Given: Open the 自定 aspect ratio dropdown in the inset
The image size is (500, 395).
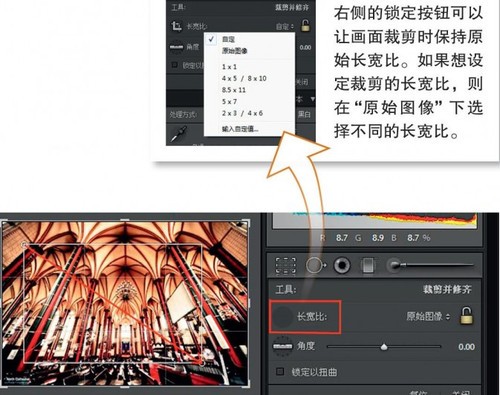Looking at the screenshot, I should tap(285, 26).
